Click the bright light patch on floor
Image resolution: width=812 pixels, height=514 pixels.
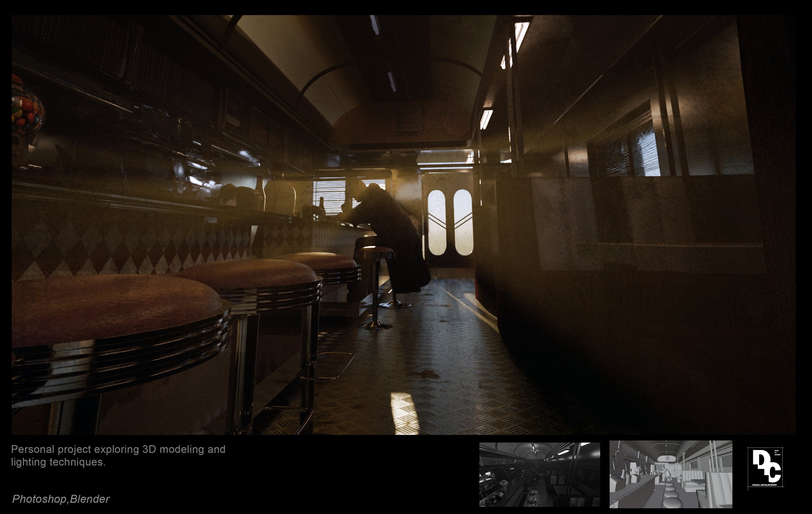pyautogui.click(x=405, y=413)
